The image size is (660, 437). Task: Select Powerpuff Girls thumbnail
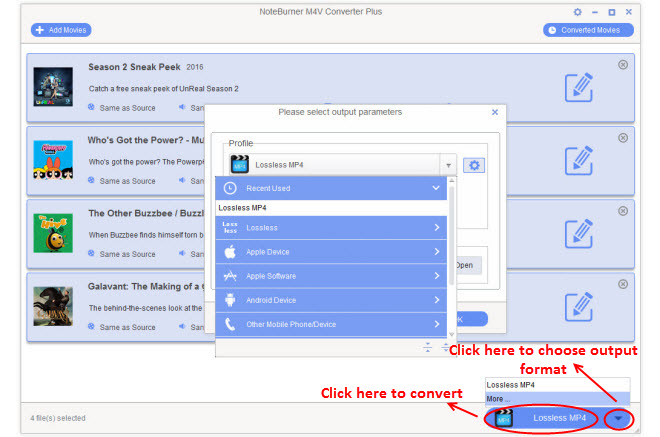pyautogui.click(x=53, y=160)
